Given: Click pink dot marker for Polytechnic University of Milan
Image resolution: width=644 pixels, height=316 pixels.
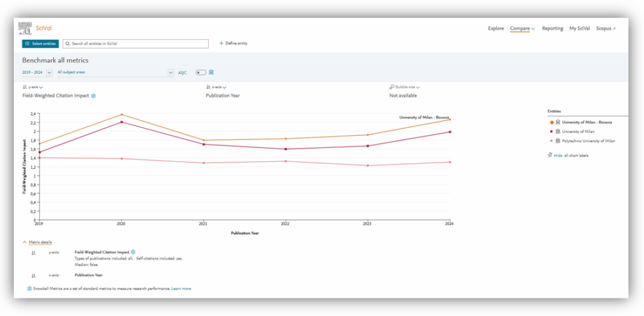Looking at the screenshot, I should [x=551, y=141].
